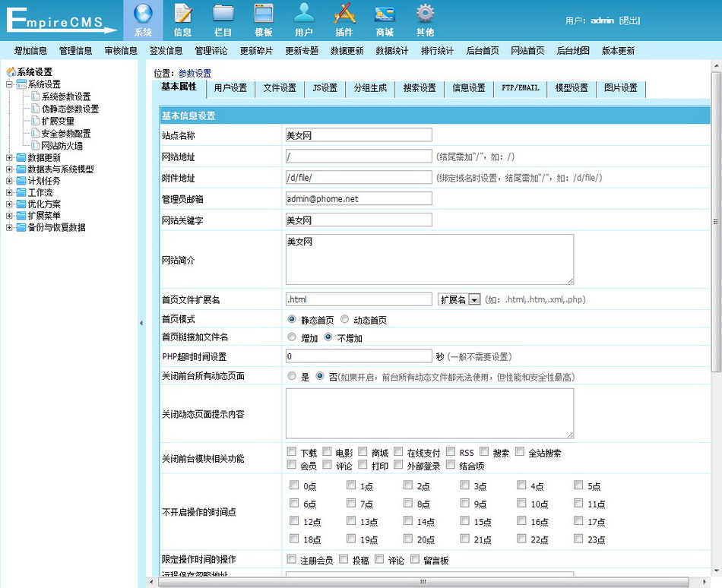Open 管理评论 in the shortcut bar
Image resolution: width=722 pixels, height=588 pixels.
point(211,51)
